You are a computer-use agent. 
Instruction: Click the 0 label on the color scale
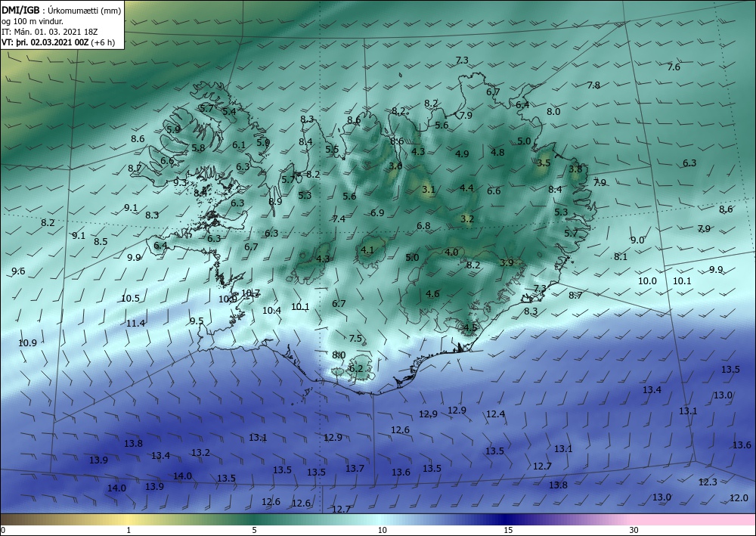tap(3, 530)
